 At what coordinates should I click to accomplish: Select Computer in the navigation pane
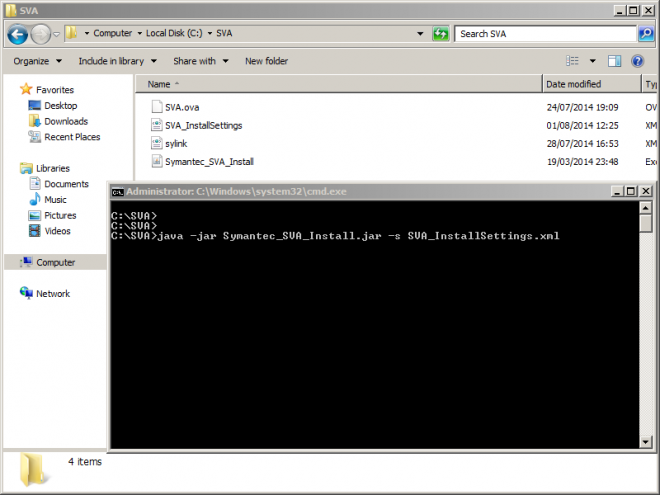[x=56, y=262]
